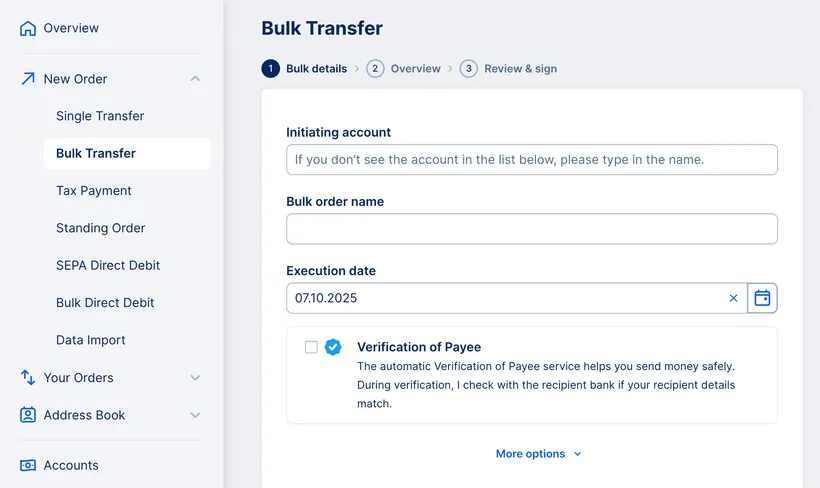The width and height of the screenshot is (820, 488).
Task: Click the Accounts banknote icon
Action: point(28,465)
